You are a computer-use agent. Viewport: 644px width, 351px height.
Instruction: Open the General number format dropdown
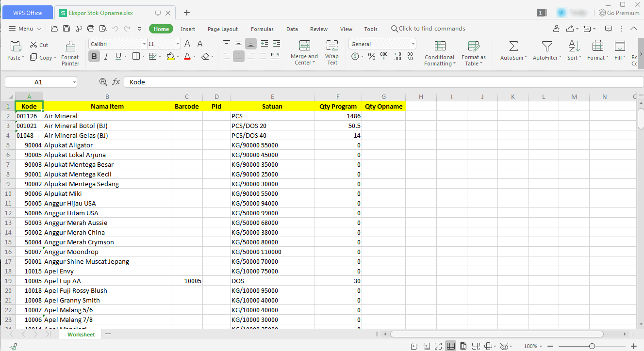[413, 44]
